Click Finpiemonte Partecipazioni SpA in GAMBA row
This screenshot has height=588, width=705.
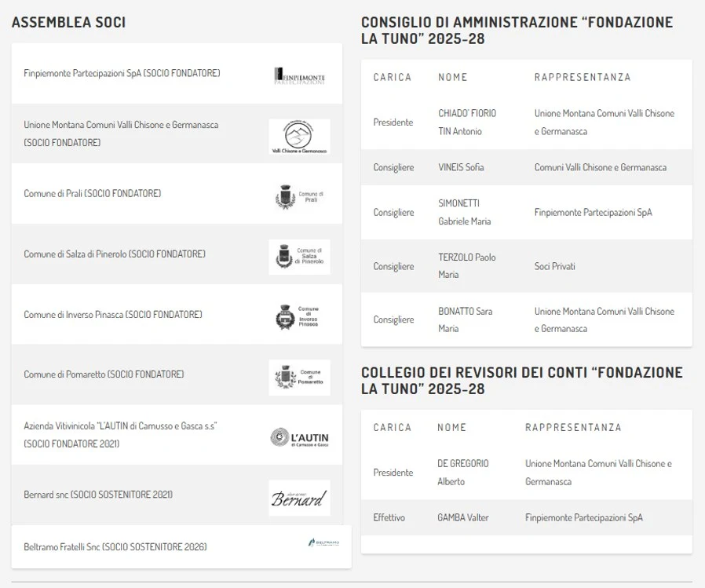(x=583, y=517)
